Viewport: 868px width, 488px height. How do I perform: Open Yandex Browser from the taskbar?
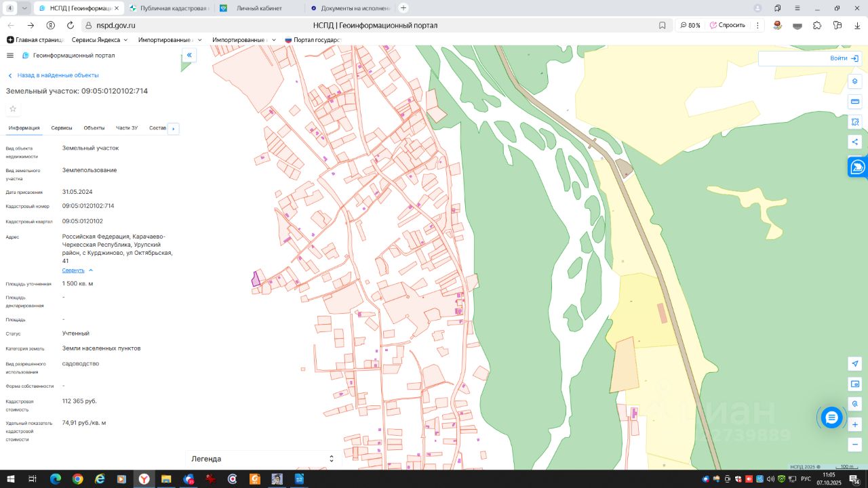[144, 479]
